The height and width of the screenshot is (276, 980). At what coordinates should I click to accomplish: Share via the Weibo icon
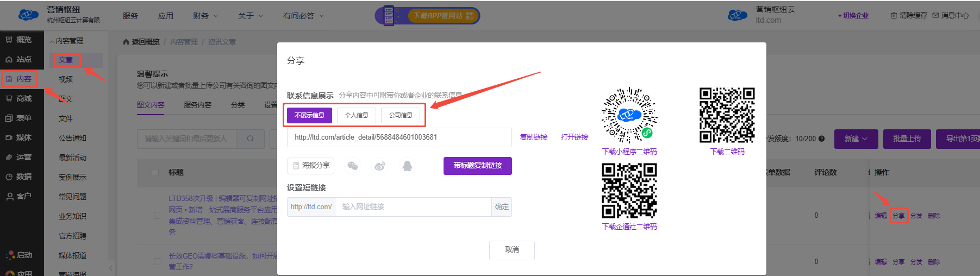coord(380,166)
